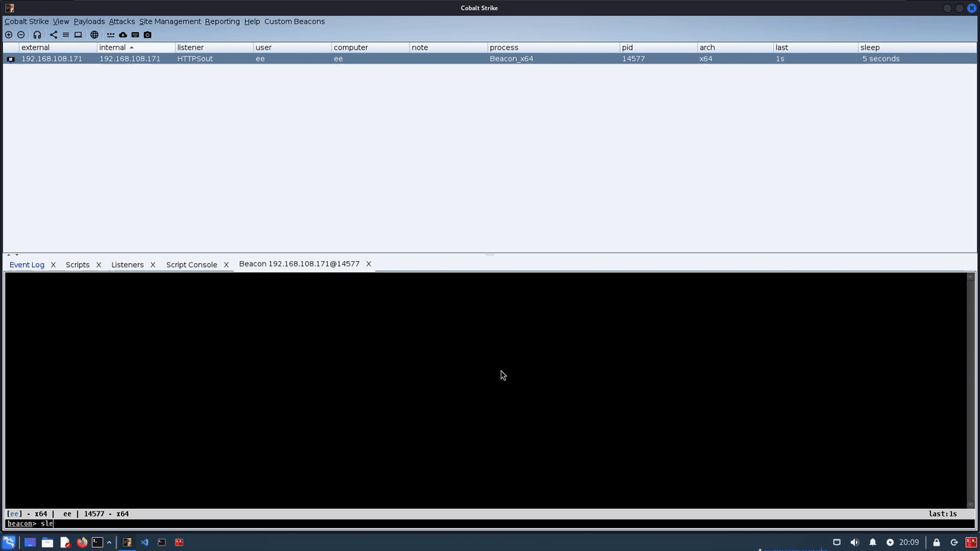The image size is (980, 551).
Task: Click the cloud downloads toolbar icon
Action: [x=122, y=34]
